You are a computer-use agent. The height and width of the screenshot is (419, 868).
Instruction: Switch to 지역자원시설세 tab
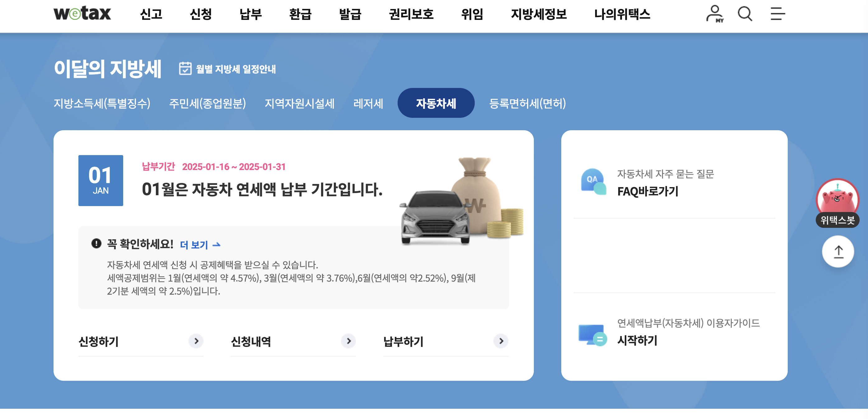pos(299,103)
